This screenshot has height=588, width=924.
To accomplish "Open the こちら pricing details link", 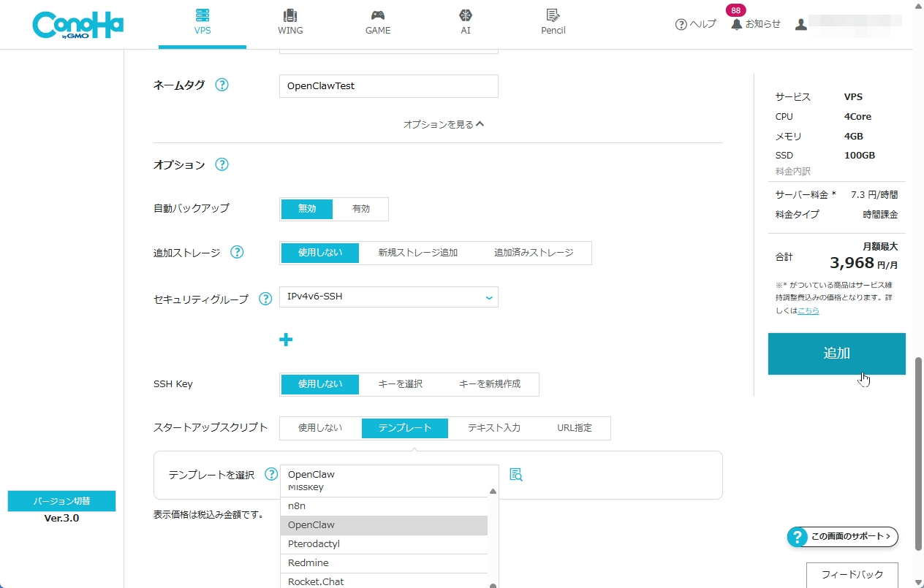I will click(808, 310).
